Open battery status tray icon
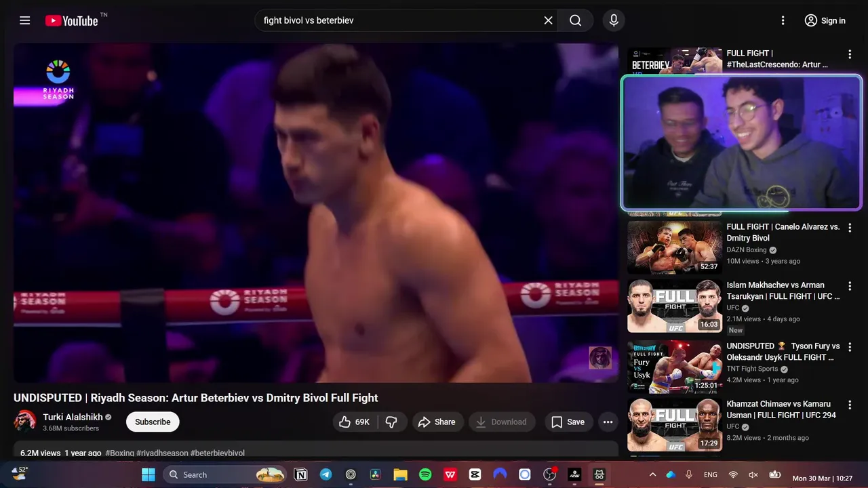868x488 pixels. click(775, 474)
